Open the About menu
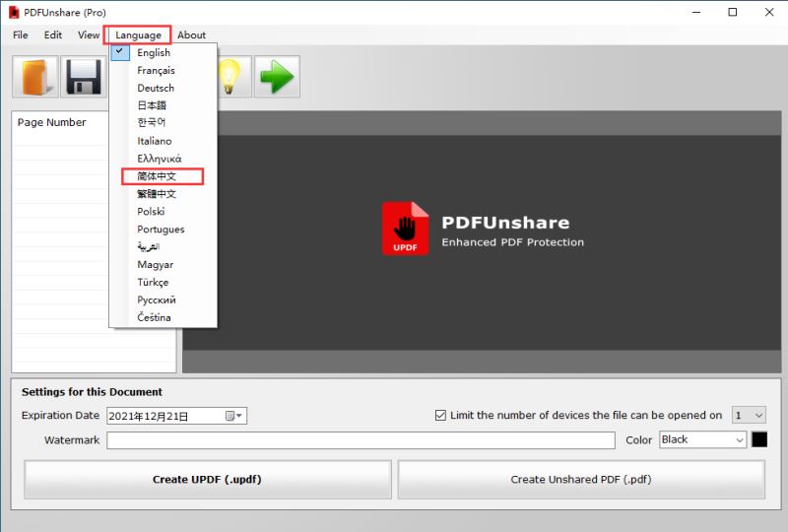Image resolution: width=788 pixels, height=532 pixels. coord(191,35)
